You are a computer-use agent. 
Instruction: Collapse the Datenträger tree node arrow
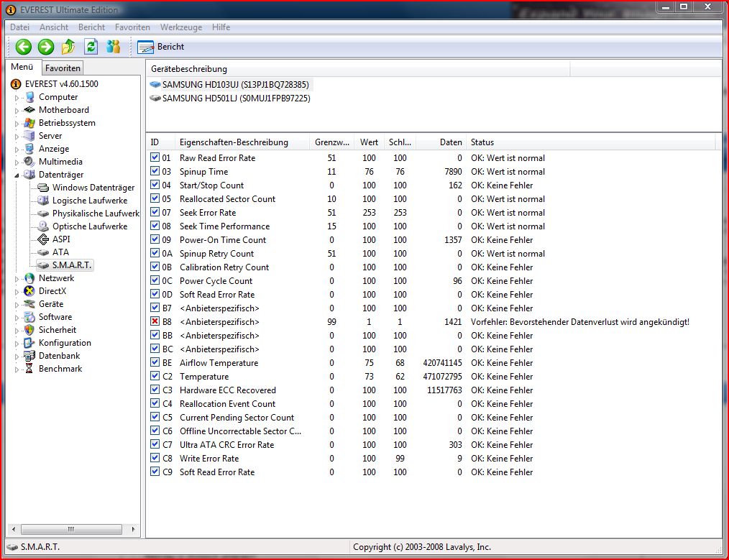coord(17,175)
